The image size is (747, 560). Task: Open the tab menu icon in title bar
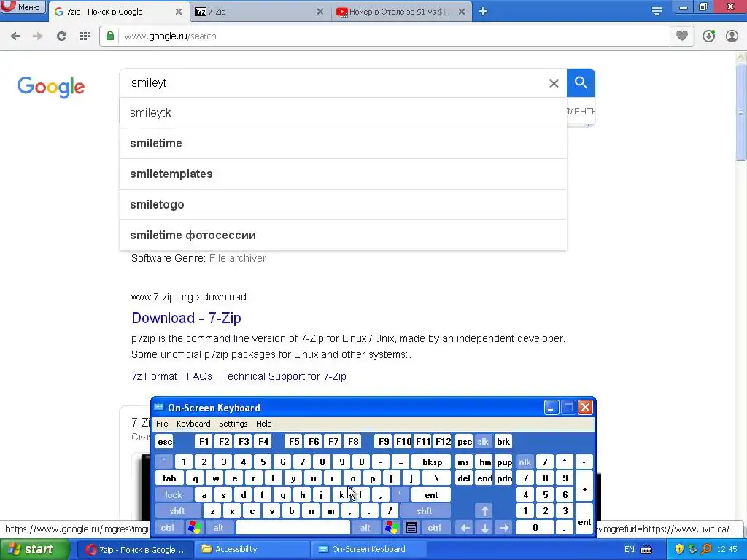pyautogui.click(x=657, y=12)
